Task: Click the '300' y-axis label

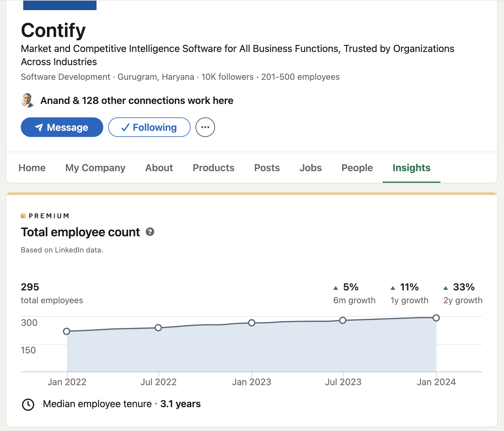Action: [x=29, y=323]
